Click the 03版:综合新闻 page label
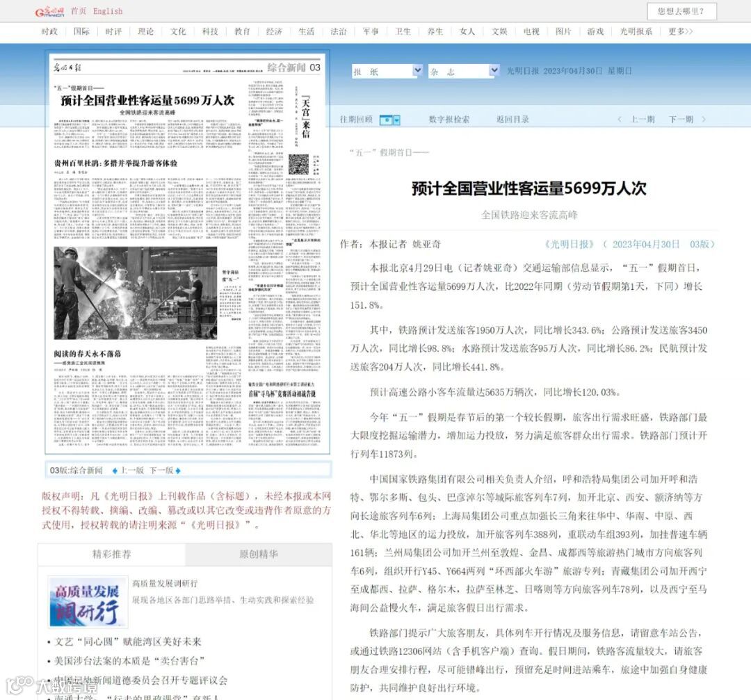Viewport: 751px width, 700px height. coord(76,471)
